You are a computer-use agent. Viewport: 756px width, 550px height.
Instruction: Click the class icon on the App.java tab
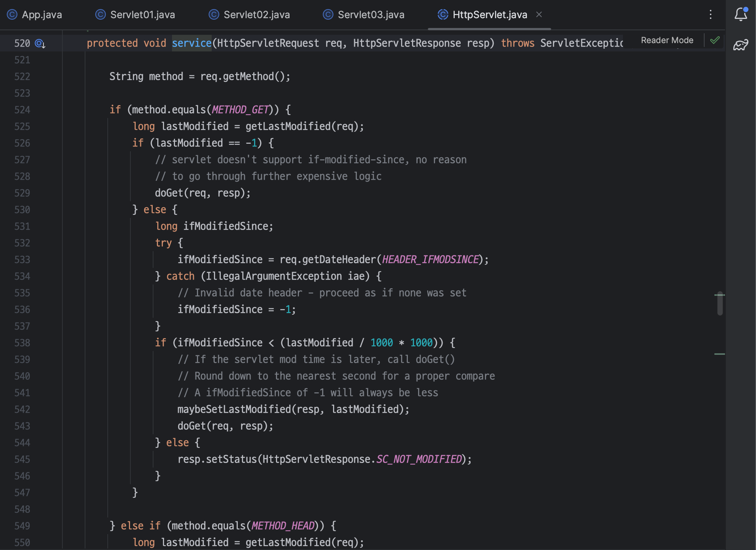tap(12, 14)
